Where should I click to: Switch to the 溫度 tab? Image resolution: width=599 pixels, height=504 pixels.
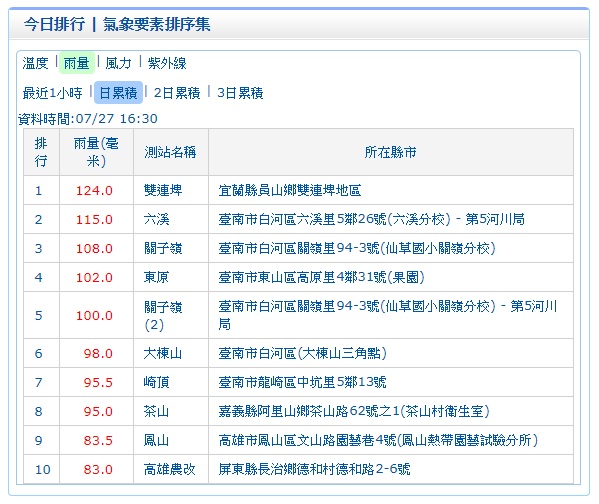pyautogui.click(x=35, y=63)
